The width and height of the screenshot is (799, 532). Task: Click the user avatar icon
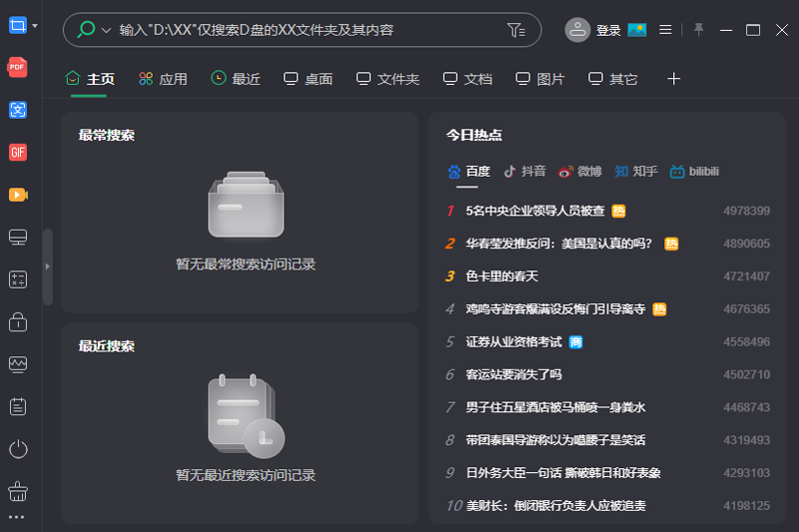[577, 30]
